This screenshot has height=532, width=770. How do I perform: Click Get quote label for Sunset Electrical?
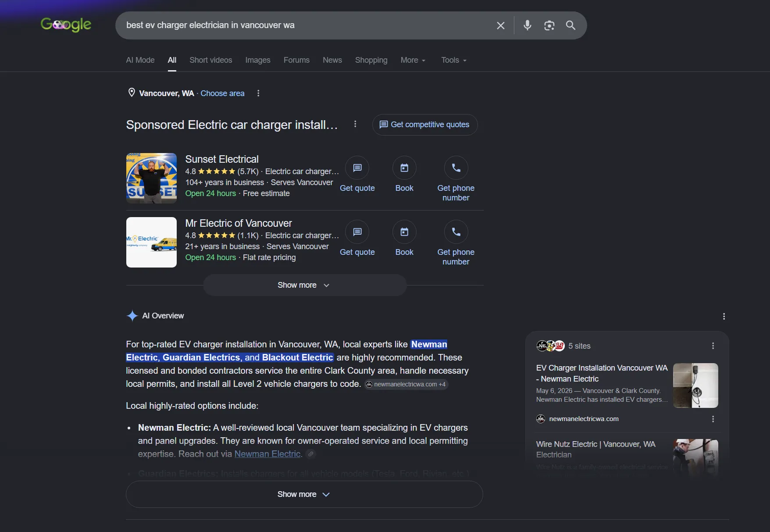(357, 188)
